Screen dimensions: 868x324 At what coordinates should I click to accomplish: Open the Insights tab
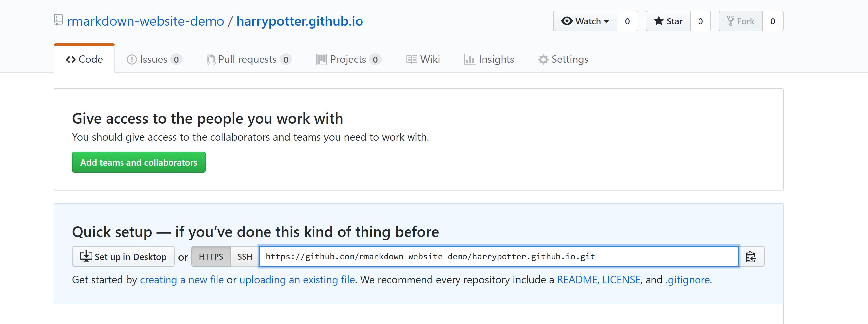pyautogui.click(x=489, y=59)
